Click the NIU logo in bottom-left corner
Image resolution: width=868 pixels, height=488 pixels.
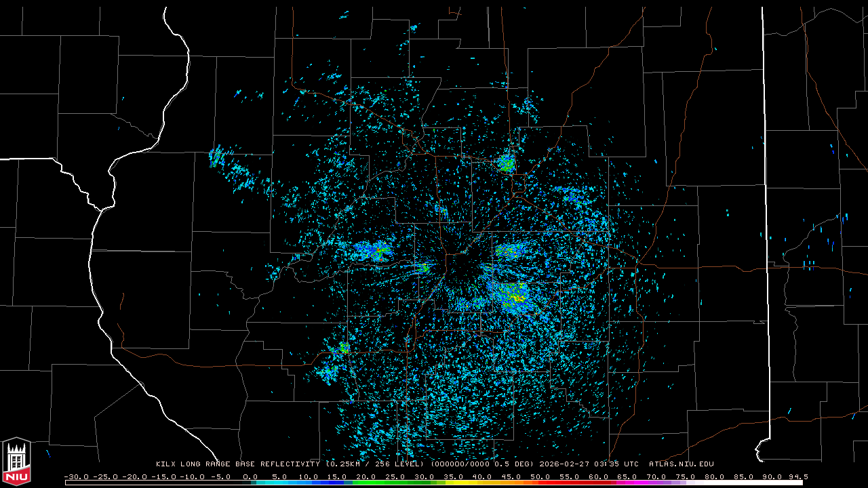point(16,462)
